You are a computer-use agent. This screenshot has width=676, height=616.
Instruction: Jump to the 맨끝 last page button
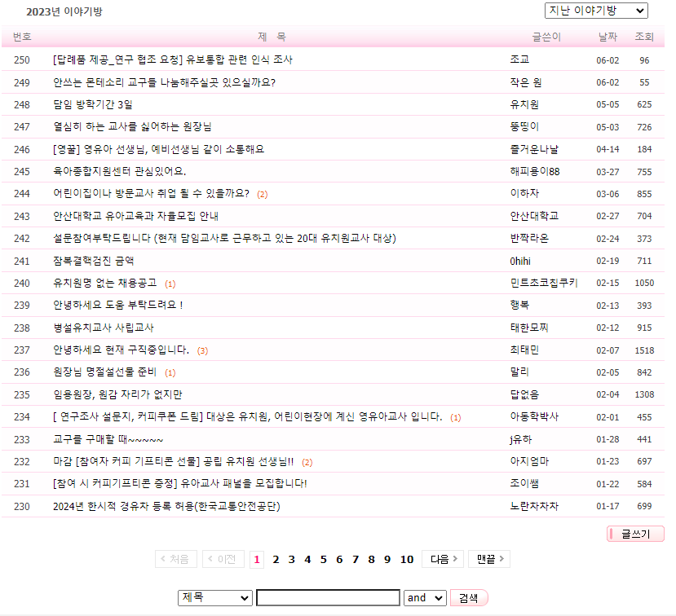(x=489, y=559)
